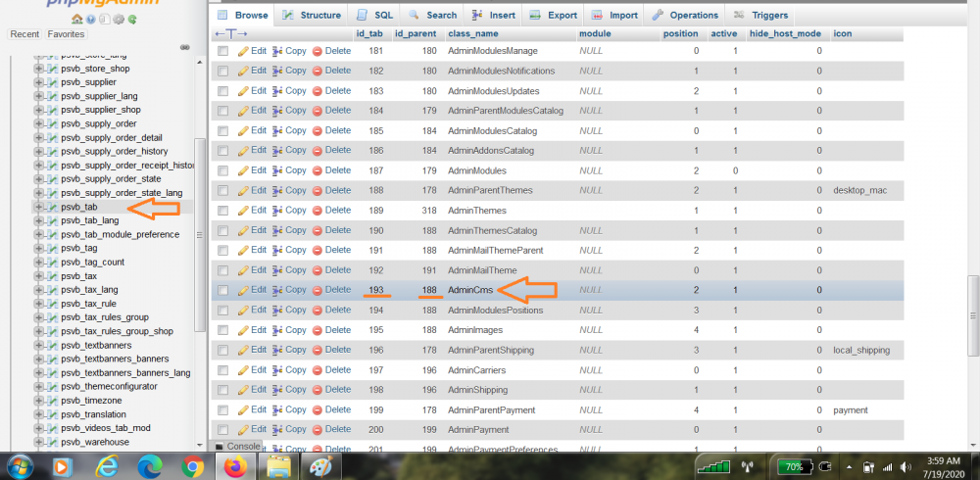Open the Search tab
Screen dimensions: 980x480
432,15
